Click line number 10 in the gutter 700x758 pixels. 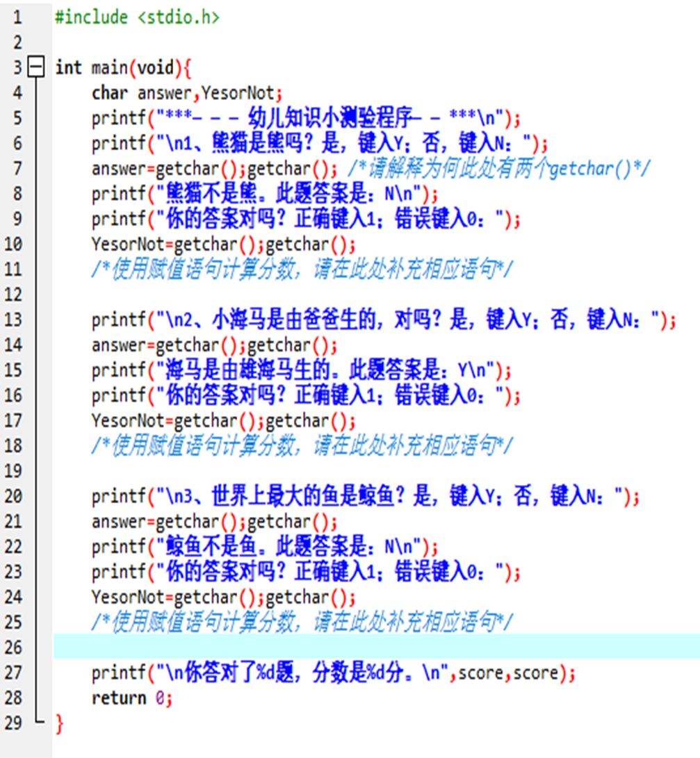coord(14,244)
